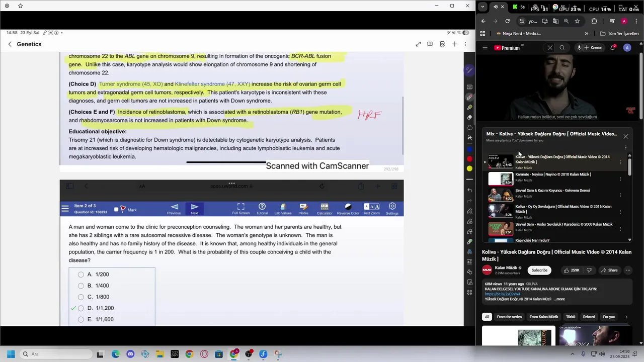
Task: Expand hidden bookmarks chevron
Action: [586, 34]
